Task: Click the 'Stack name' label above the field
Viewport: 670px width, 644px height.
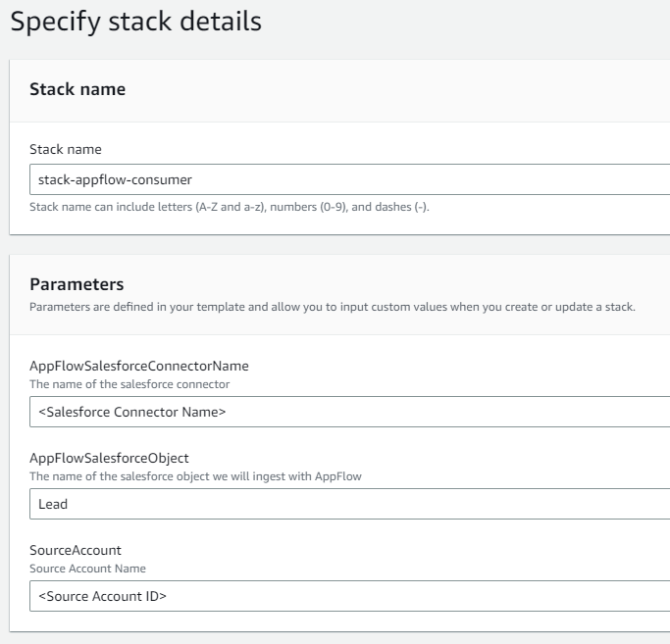Action: (x=66, y=150)
